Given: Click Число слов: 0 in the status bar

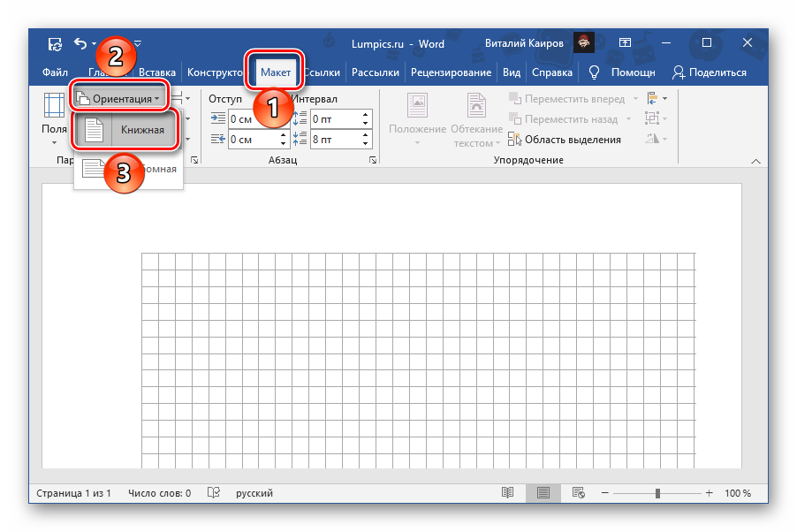Looking at the screenshot, I should pyautogui.click(x=160, y=493).
